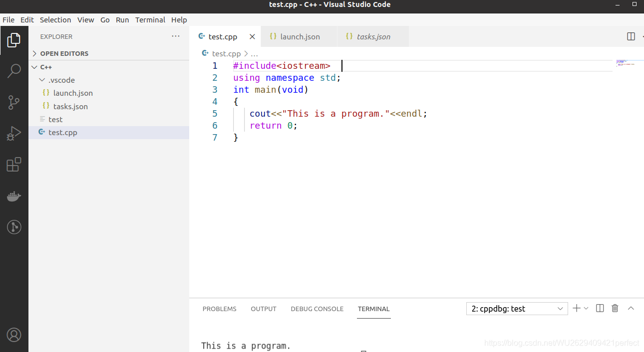The width and height of the screenshot is (644, 352).
Task: Open the Source Control view
Action: click(14, 103)
